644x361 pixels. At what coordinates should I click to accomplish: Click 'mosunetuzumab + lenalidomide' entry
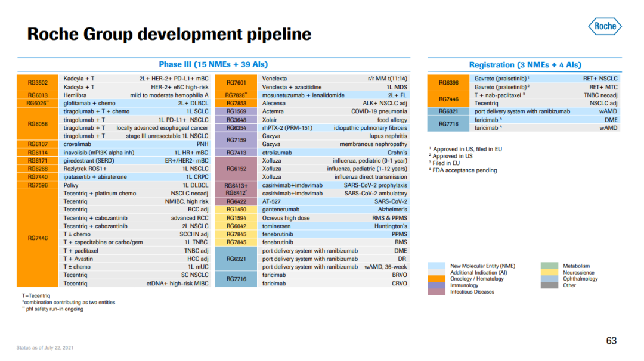[303, 95]
